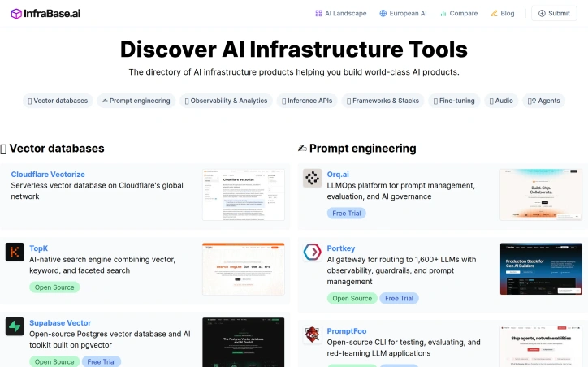The image size is (588, 367).
Task: Click the 'Discover AI Infrastructure Tools' headline
Action: pos(294,49)
